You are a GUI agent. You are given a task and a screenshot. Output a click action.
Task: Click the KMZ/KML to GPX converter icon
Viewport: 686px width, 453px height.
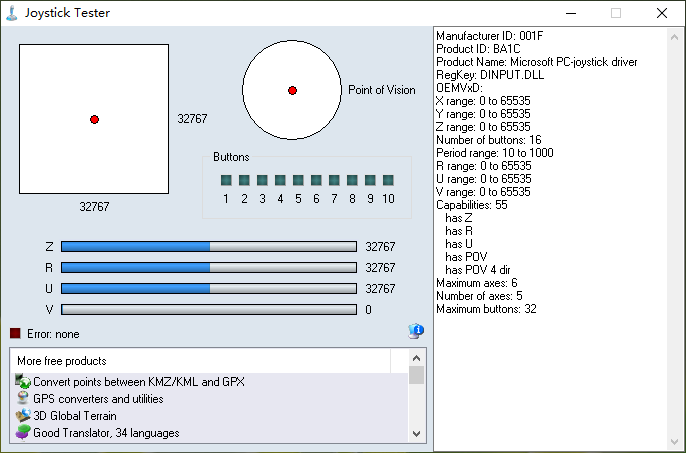23,382
